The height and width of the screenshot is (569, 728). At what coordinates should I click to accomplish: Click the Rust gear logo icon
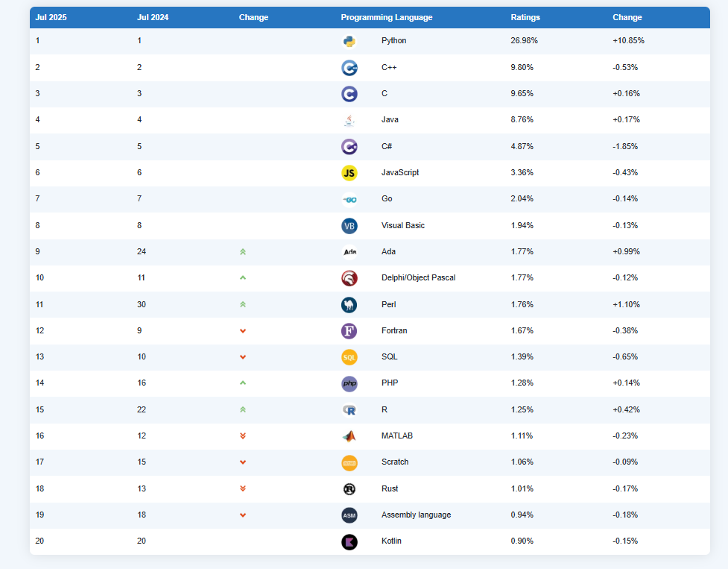[x=349, y=489]
